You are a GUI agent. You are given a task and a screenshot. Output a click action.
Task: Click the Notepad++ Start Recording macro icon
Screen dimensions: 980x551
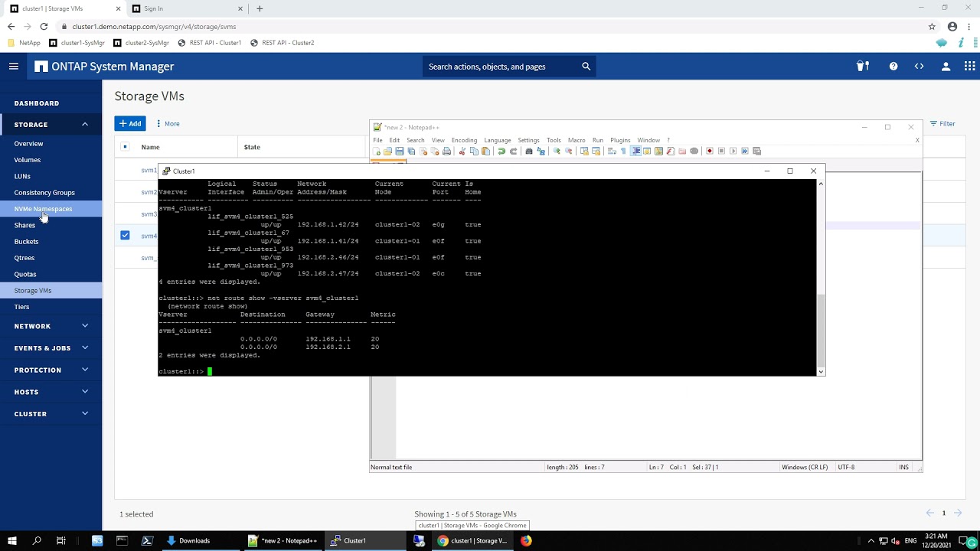pos(710,151)
